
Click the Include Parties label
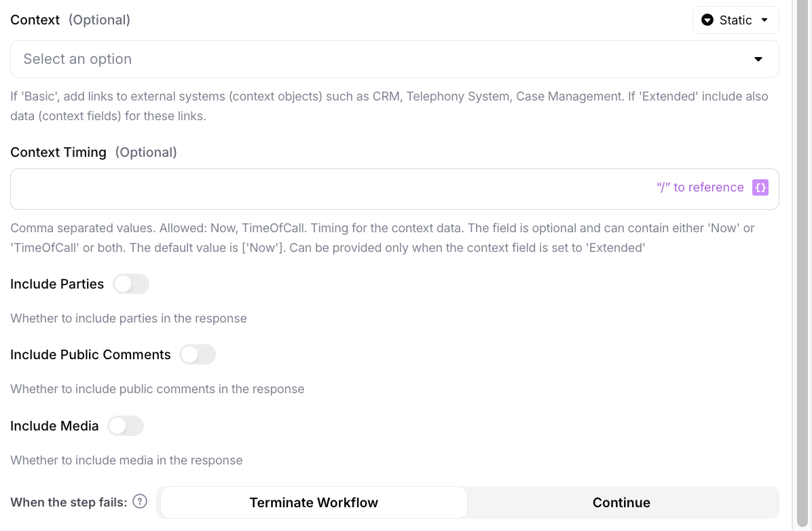pos(57,284)
